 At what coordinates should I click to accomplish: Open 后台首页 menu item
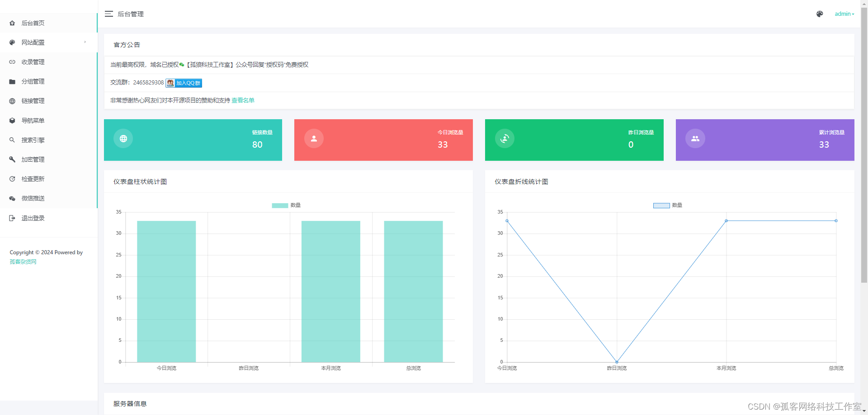coord(48,23)
